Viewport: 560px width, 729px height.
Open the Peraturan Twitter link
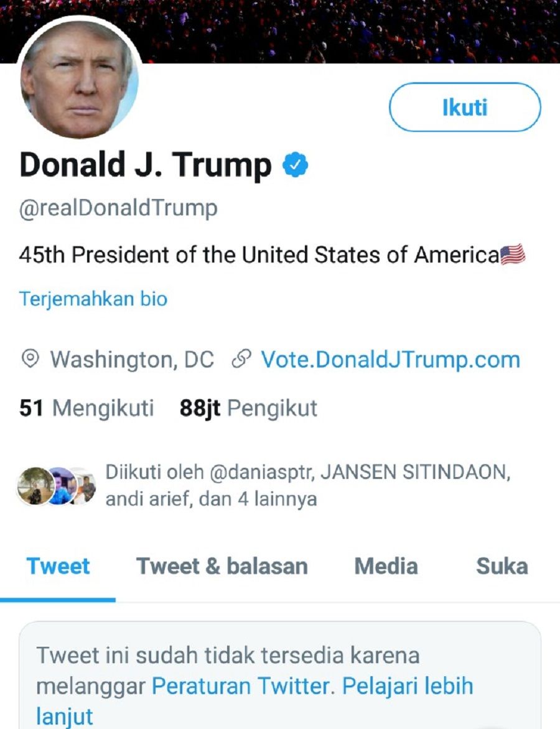(241, 686)
